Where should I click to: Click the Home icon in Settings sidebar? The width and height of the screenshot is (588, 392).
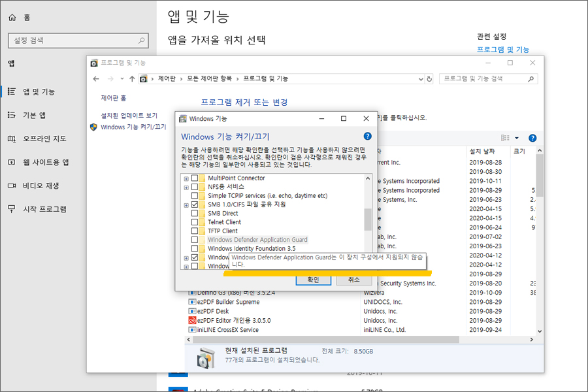pos(12,17)
